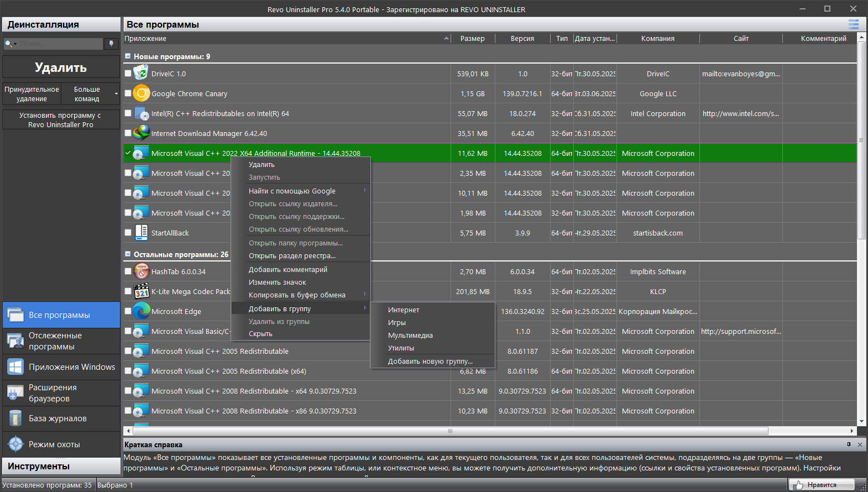Sort by Приложение column header
868x492 pixels.
point(286,38)
